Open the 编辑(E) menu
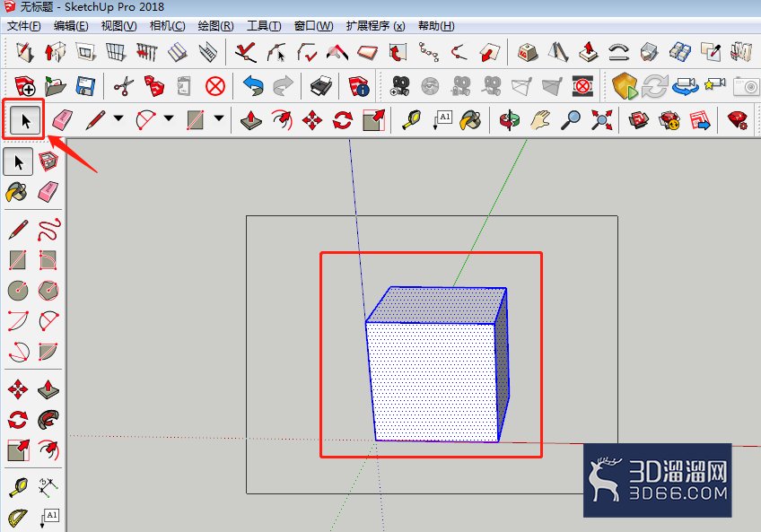 pyautogui.click(x=71, y=26)
